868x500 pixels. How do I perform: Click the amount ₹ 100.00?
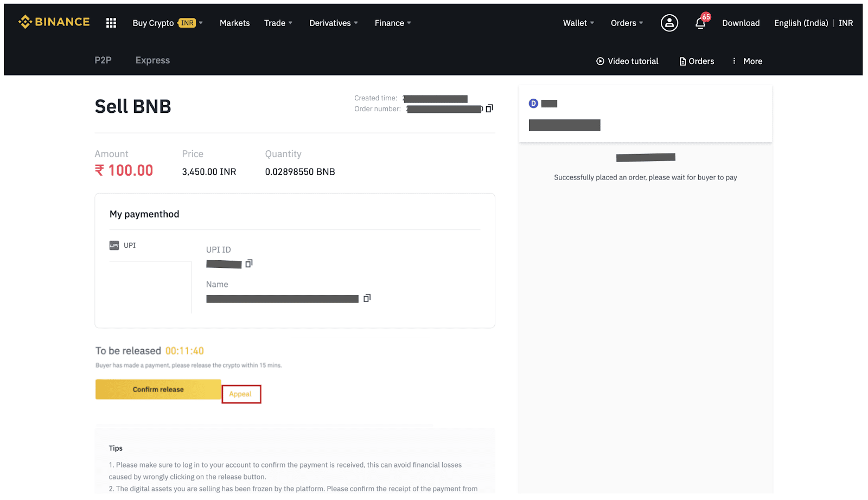click(x=124, y=170)
